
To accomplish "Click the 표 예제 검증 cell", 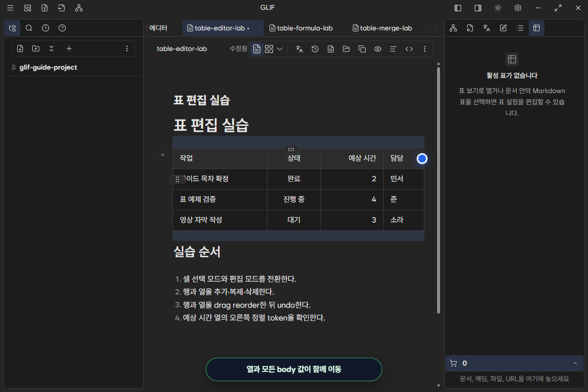I will [220, 199].
